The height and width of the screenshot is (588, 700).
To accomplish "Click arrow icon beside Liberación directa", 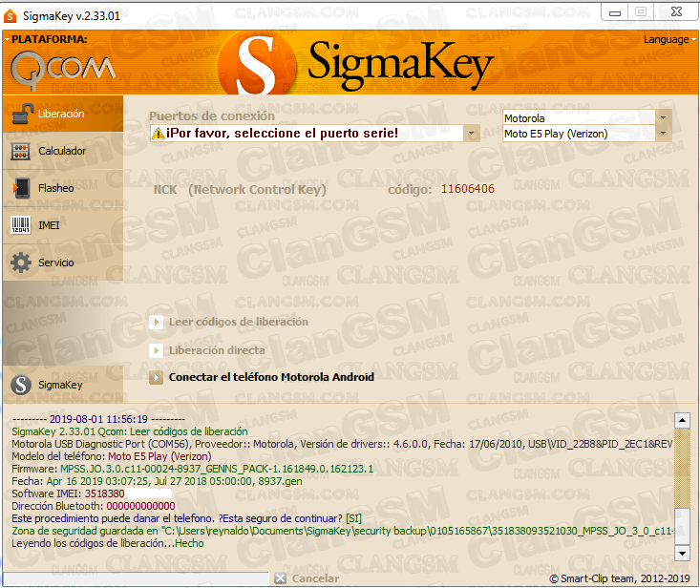I will coord(156,350).
